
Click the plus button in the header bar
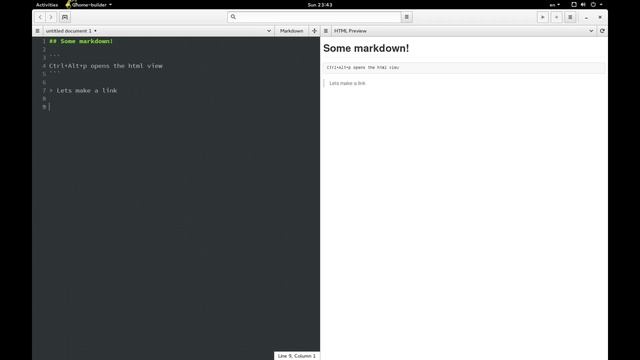pyautogui.click(x=556, y=17)
